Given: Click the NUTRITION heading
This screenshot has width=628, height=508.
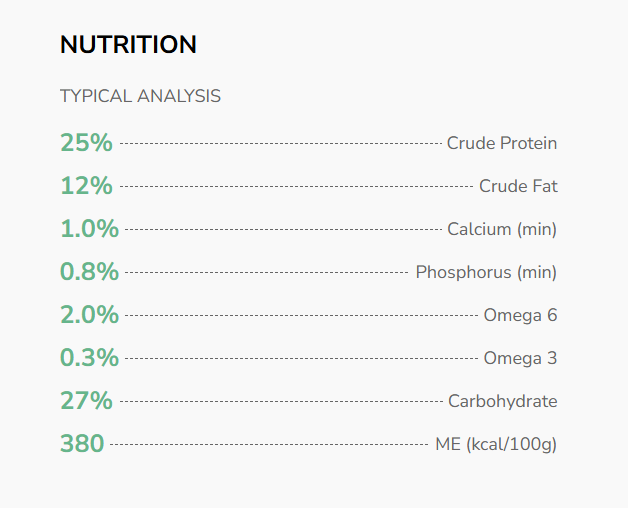Looking at the screenshot, I should click(128, 45).
